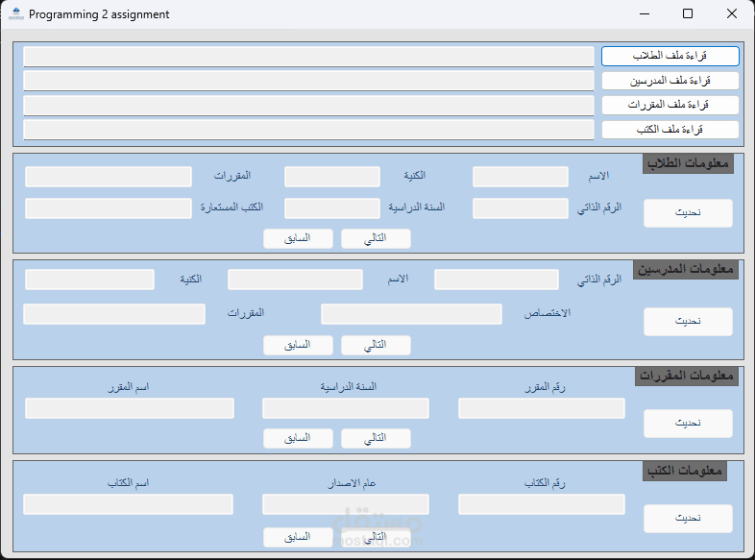Click the عام الاصدار label
The image size is (755, 560).
tap(352, 483)
